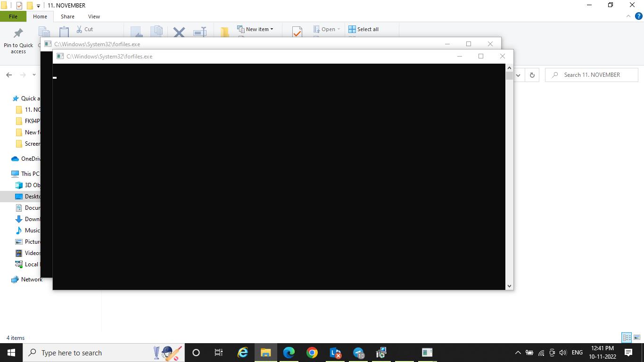
Task: Click the red X Delete icon
Action: point(179,32)
